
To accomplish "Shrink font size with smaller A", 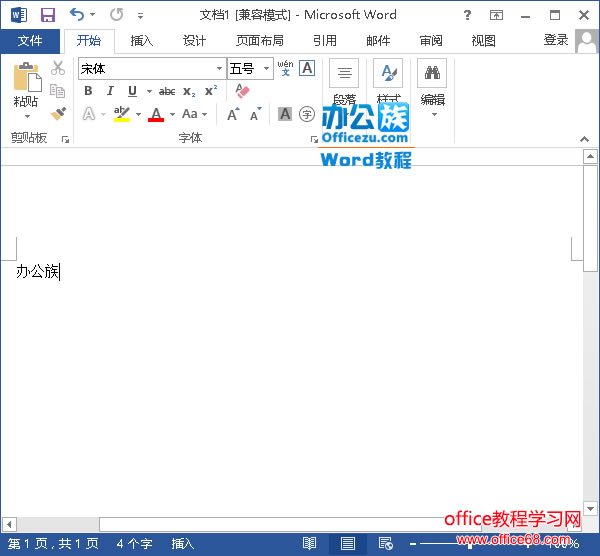I will point(256,114).
